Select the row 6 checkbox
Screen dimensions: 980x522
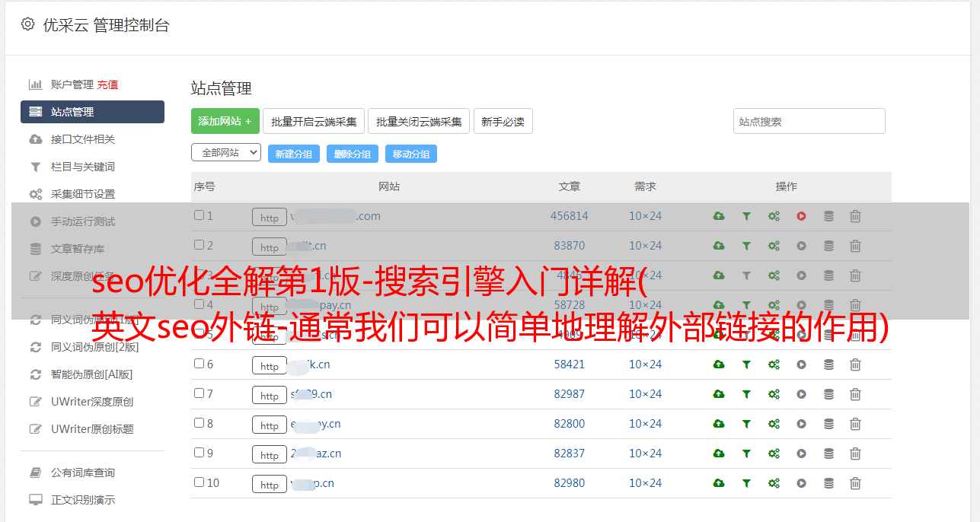tap(199, 364)
